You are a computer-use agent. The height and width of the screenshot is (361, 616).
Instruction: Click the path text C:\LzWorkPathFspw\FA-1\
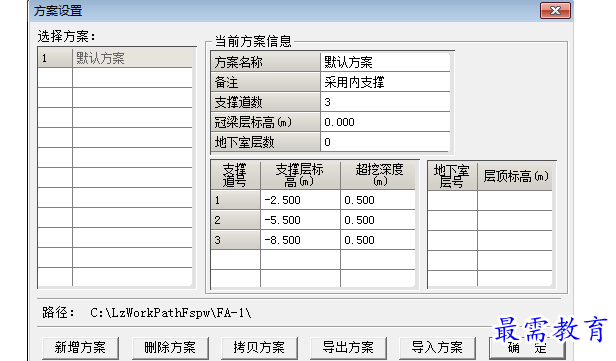pos(170,313)
